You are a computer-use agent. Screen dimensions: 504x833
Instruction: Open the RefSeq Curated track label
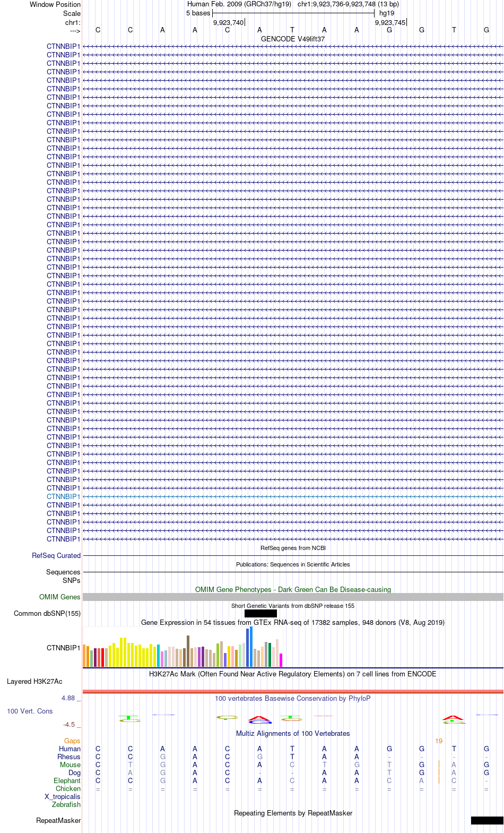(56, 555)
